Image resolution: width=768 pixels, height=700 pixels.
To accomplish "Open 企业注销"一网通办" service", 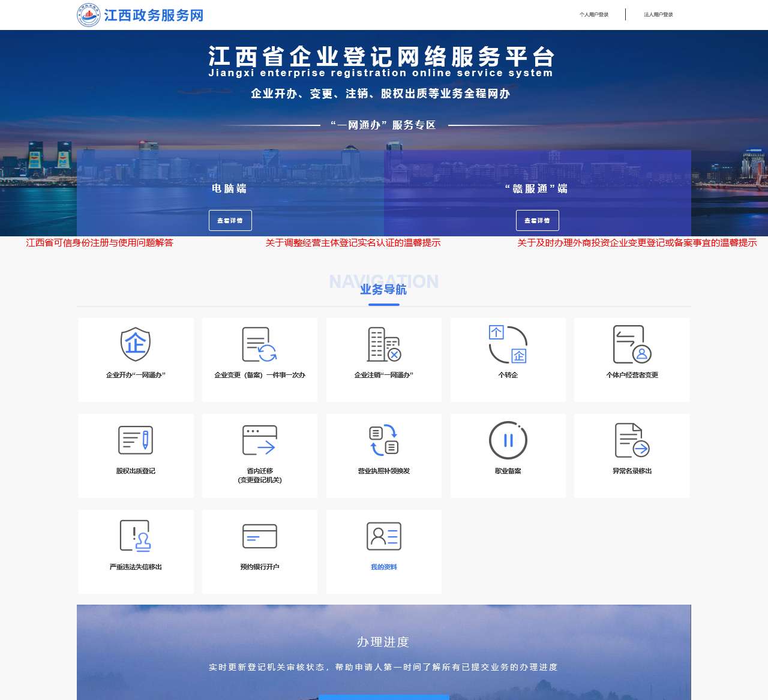I will (x=383, y=359).
